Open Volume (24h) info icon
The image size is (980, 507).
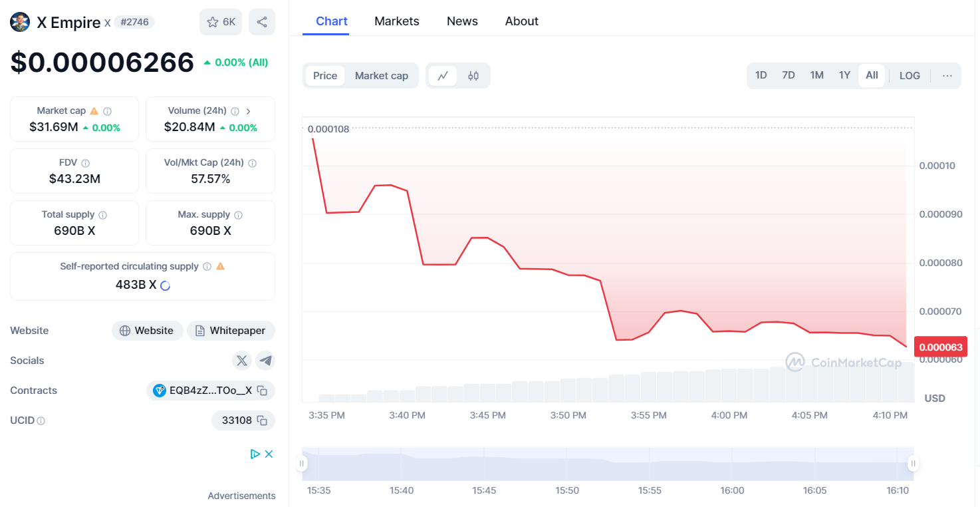[235, 111]
